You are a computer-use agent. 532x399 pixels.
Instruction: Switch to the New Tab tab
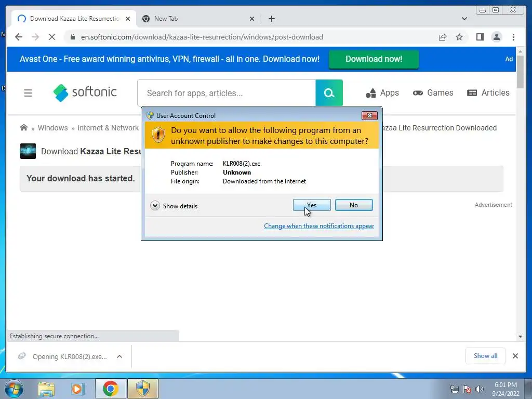tap(197, 19)
